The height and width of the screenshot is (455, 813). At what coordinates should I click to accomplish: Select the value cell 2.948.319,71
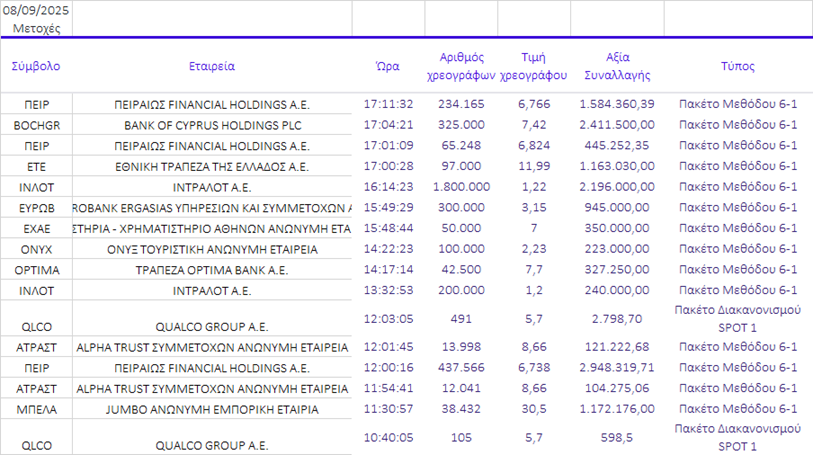617,368
